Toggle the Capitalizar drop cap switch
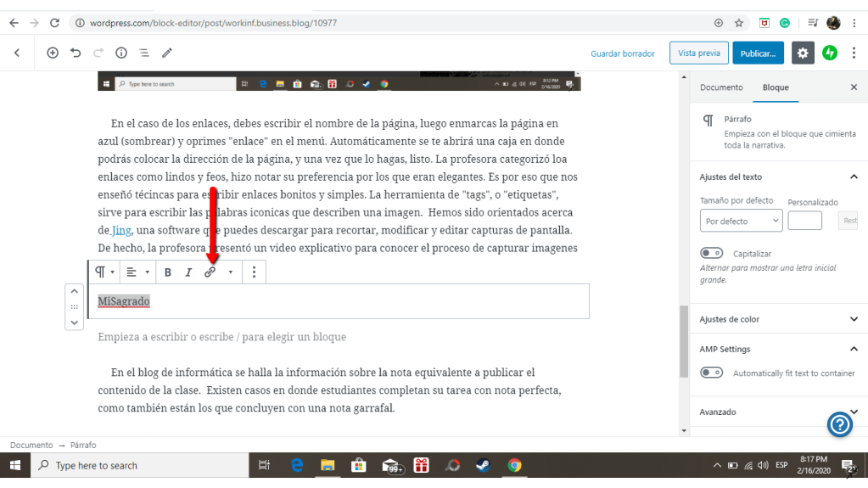 (711, 253)
